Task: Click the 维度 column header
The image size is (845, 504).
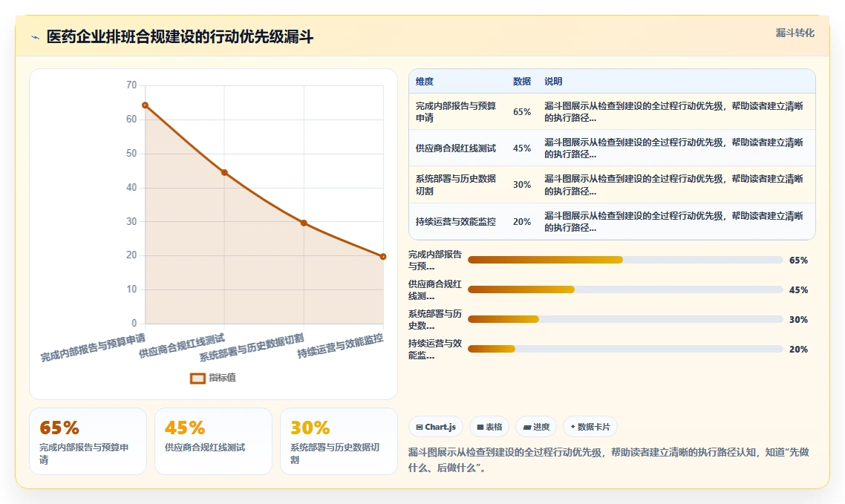Action: [x=425, y=82]
